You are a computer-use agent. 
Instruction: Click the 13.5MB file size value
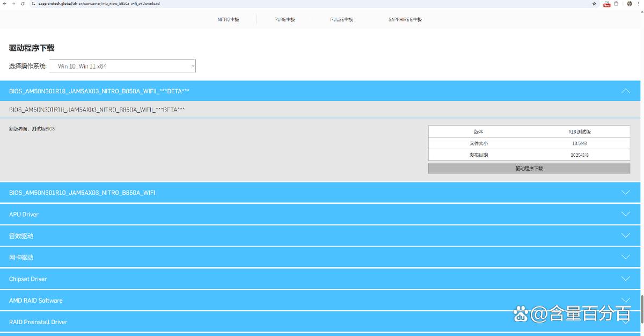(x=580, y=143)
